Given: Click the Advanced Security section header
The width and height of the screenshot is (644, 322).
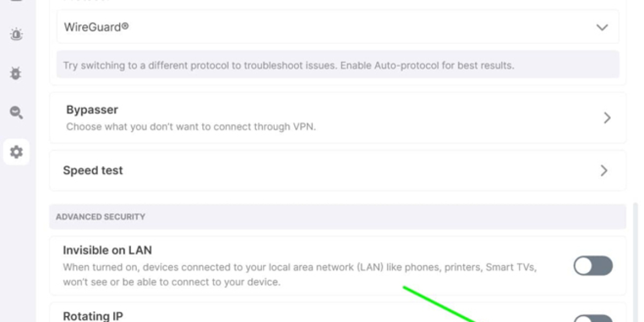Looking at the screenshot, I should 100,217.
